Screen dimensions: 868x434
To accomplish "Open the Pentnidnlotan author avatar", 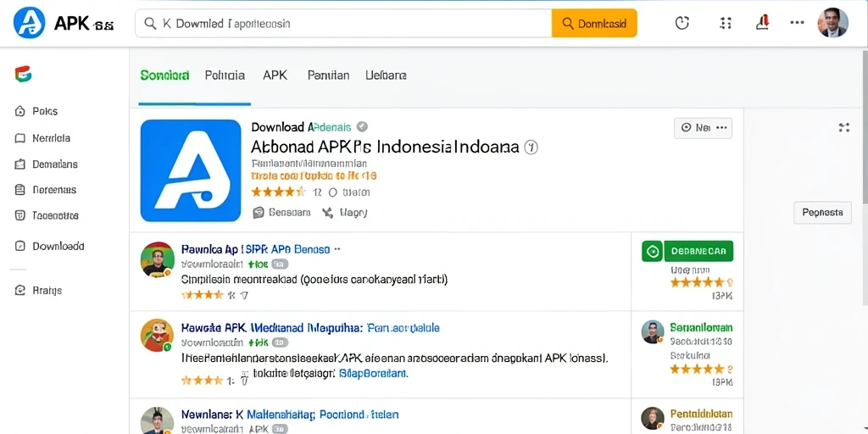I will tap(653, 419).
